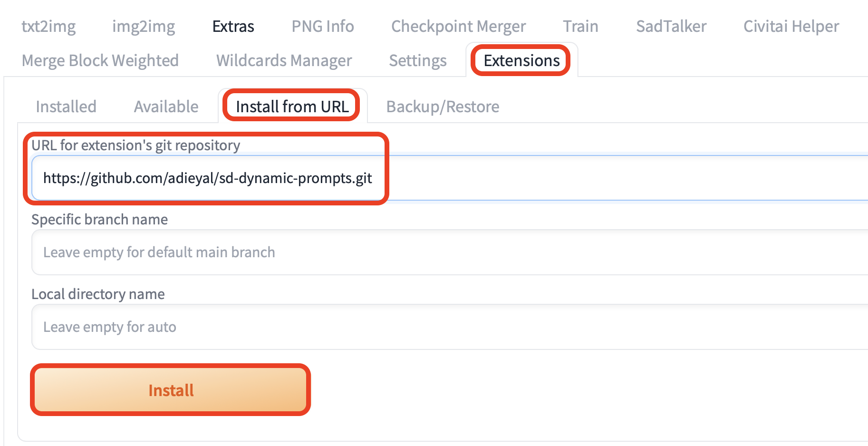Screen dimensions: 868x446
Task: Click the Install button
Action: point(171,390)
